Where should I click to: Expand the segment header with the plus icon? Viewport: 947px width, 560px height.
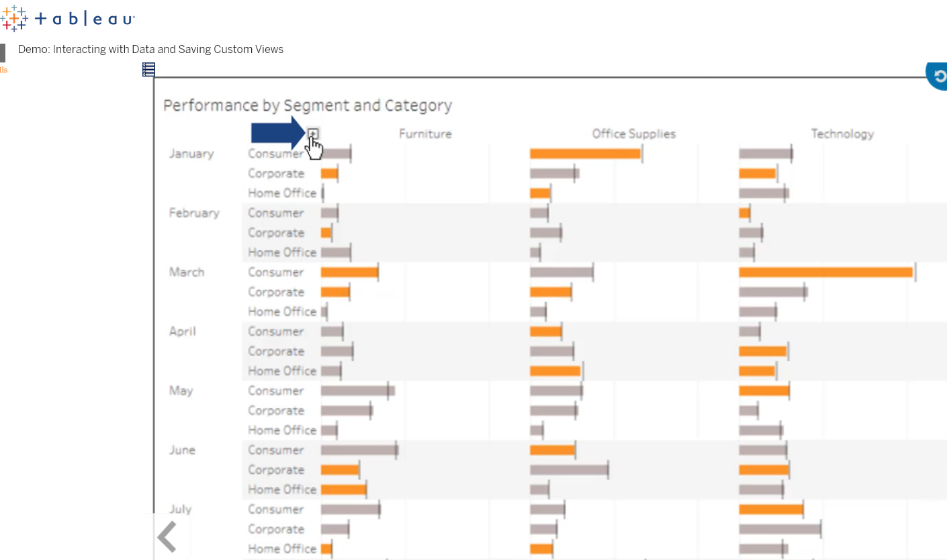pos(313,133)
